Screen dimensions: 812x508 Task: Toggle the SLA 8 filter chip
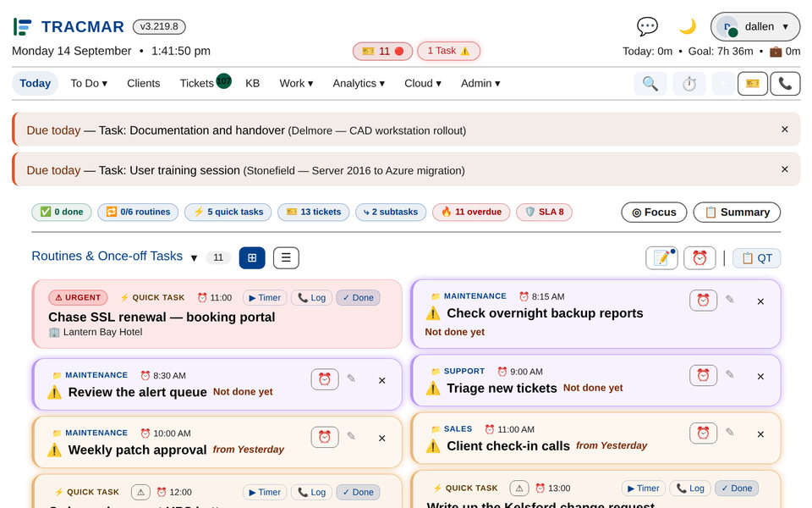pos(544,212)
